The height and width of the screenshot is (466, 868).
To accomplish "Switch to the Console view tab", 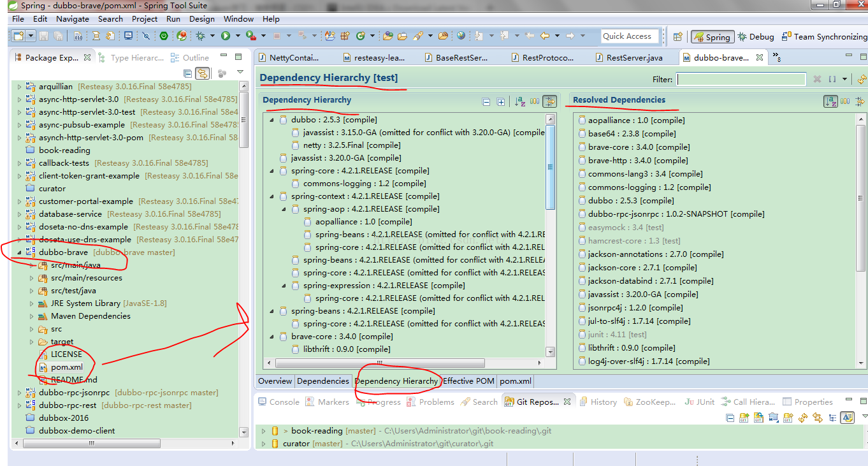I will coord(278,402).
